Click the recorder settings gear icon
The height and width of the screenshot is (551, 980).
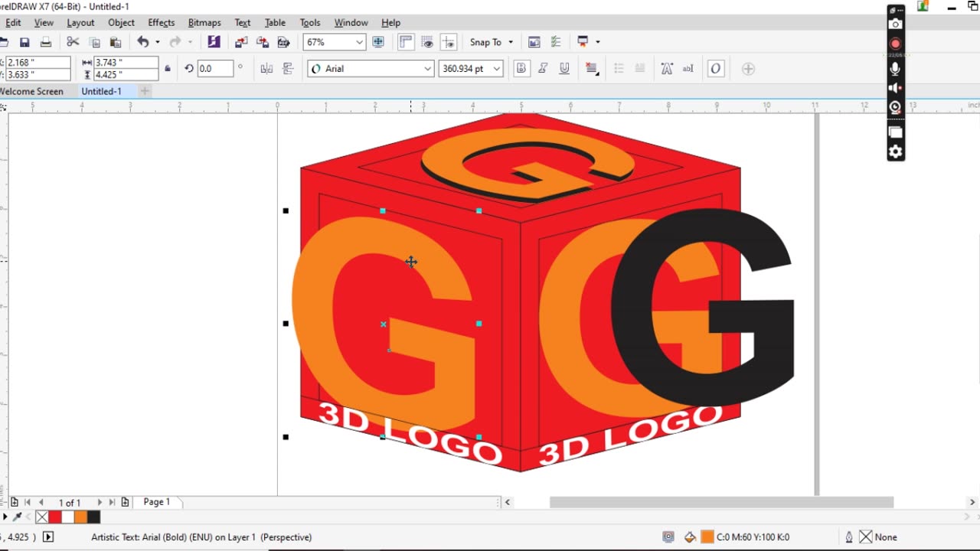pyautogui.click(x=895, y=152)
